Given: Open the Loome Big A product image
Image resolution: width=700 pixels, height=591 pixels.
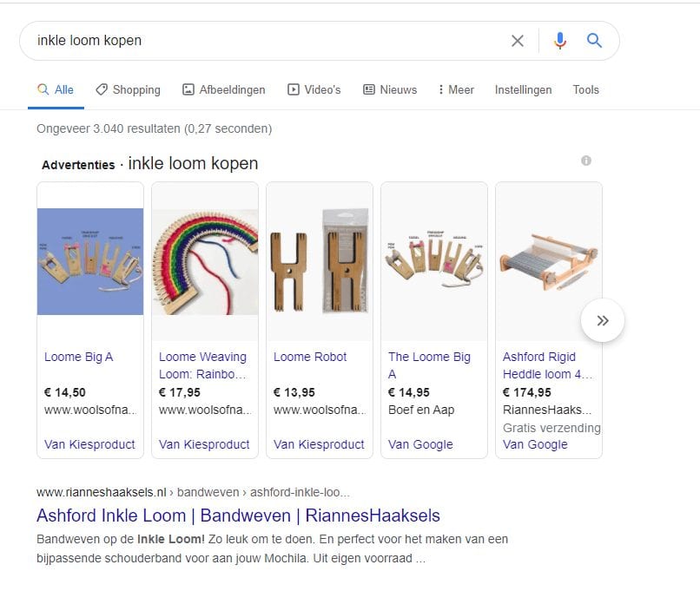Looking at the screenshot, I should (90, 261).
